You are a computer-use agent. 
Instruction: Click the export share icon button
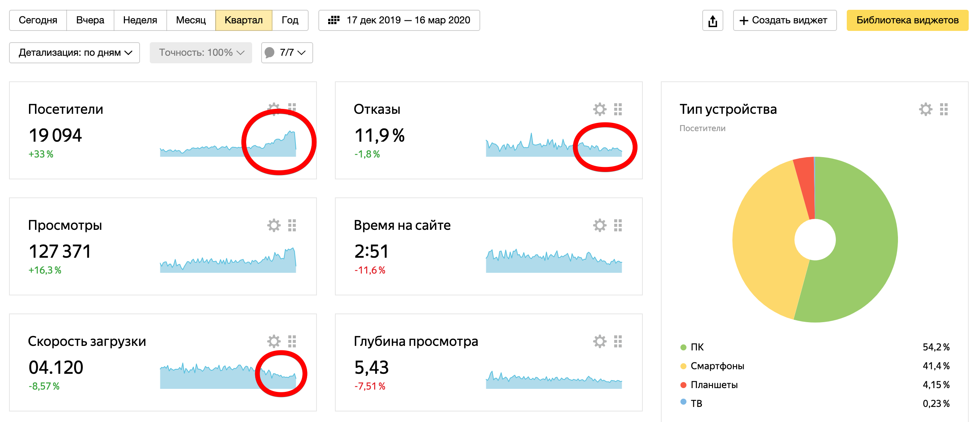712,21
